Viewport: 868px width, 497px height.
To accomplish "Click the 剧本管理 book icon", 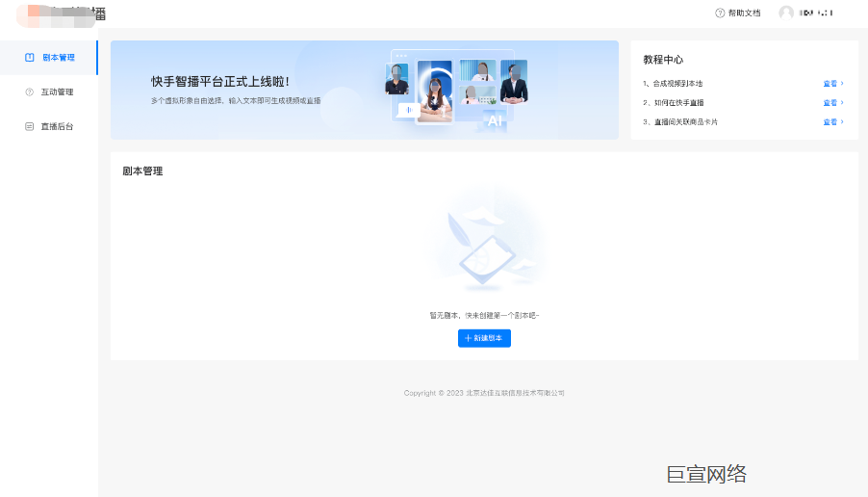I will (29, 58).
